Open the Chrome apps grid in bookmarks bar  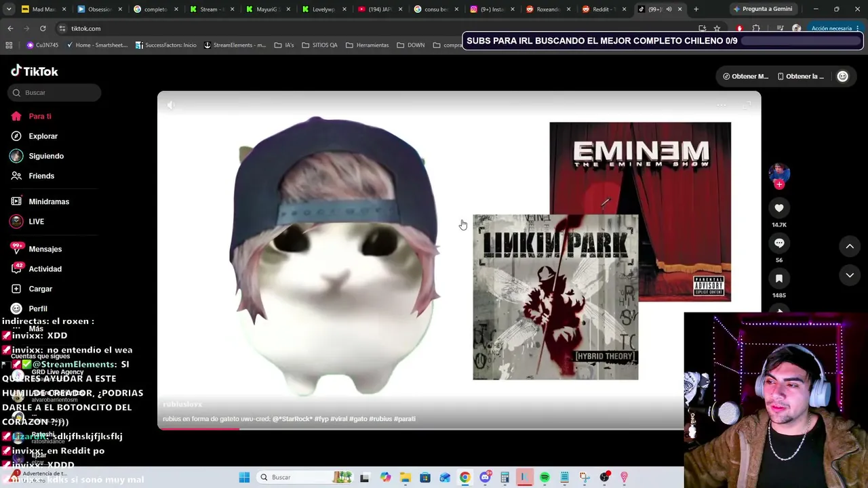(x=9, y=45)
